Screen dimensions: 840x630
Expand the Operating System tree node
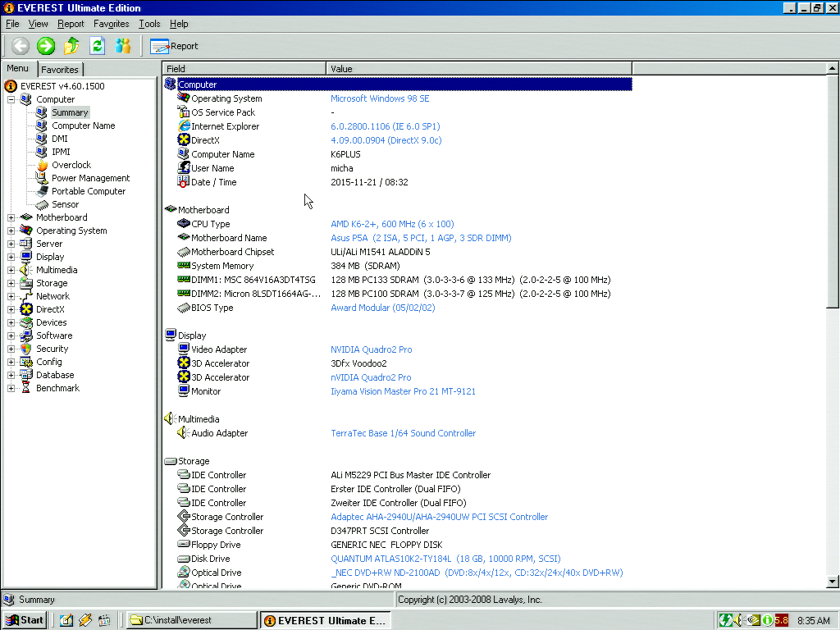11,231
